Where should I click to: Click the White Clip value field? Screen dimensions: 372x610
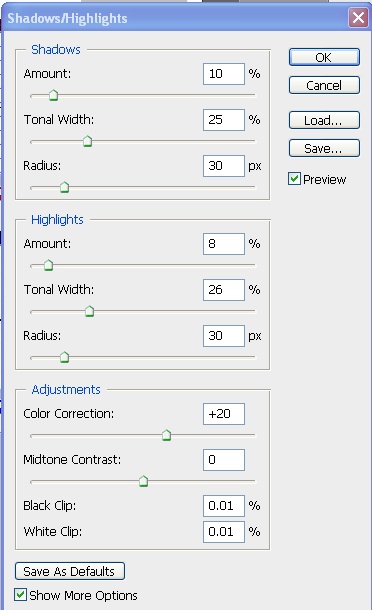point(224,532)
